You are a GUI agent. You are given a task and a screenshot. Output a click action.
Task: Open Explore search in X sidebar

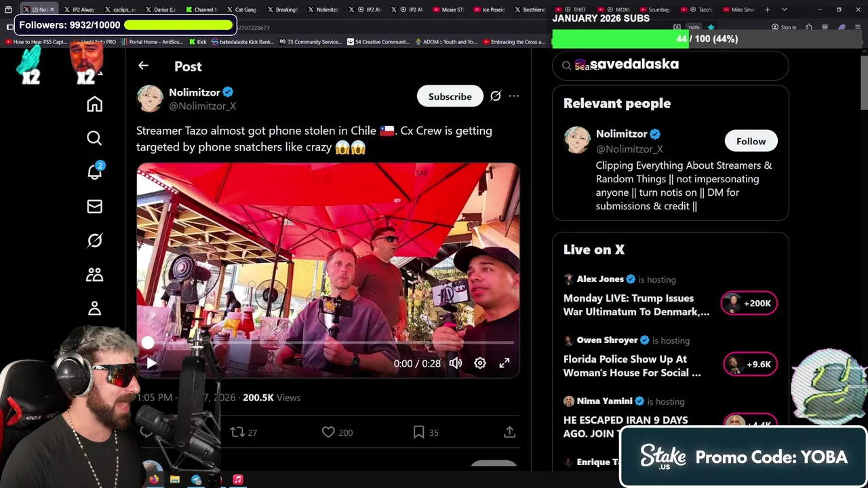point(94,138)
